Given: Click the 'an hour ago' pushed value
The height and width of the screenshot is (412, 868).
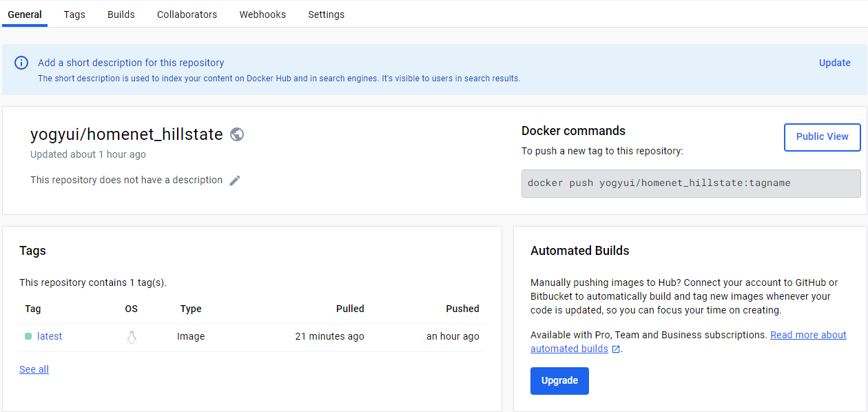Looking at the screenshot, I should (x=453, y=336).
